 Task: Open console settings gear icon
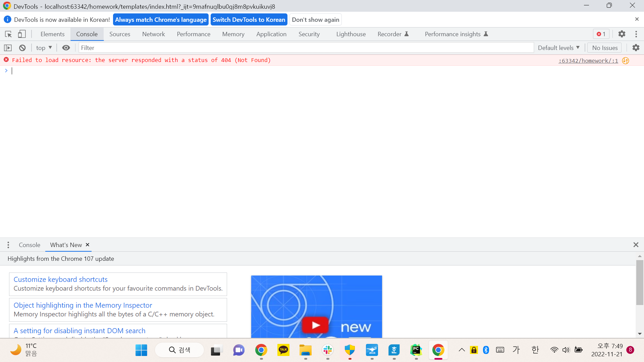pos(636,48)
